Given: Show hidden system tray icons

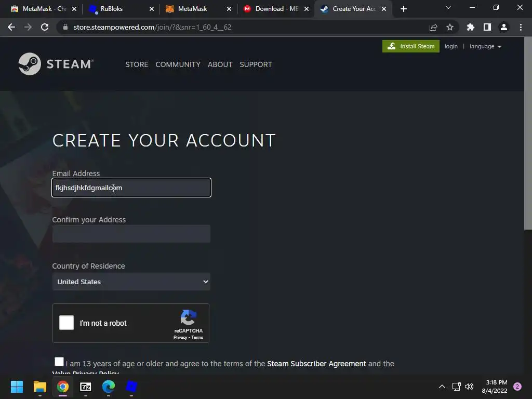Looking at the screenshot, I should [442, 387].
